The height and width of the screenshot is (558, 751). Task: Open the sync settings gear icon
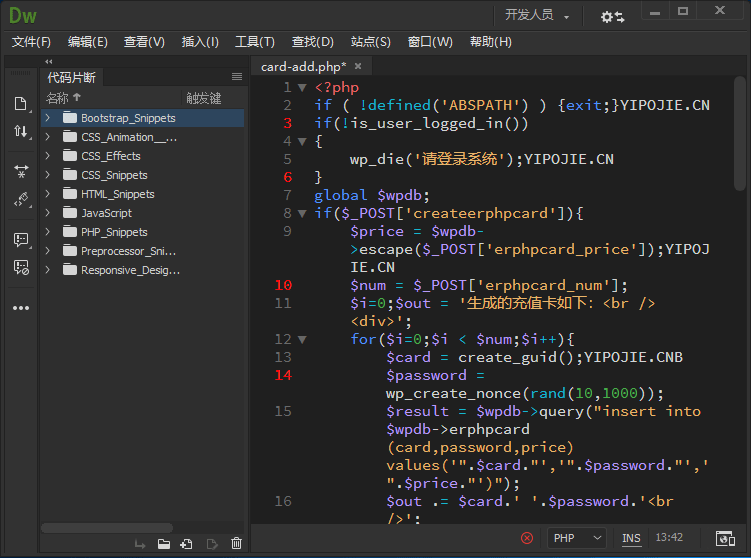pos(611,16)
